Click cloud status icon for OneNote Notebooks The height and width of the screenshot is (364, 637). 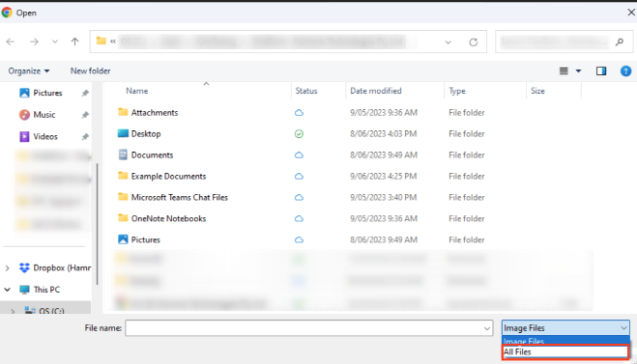299,219
